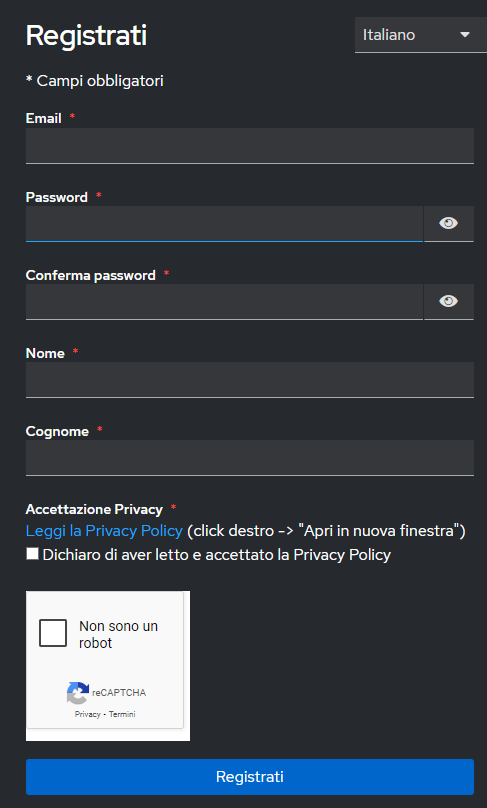Open reCAPTCHA Privacy link
Screen dimensions: 487x808
[88, 714]
